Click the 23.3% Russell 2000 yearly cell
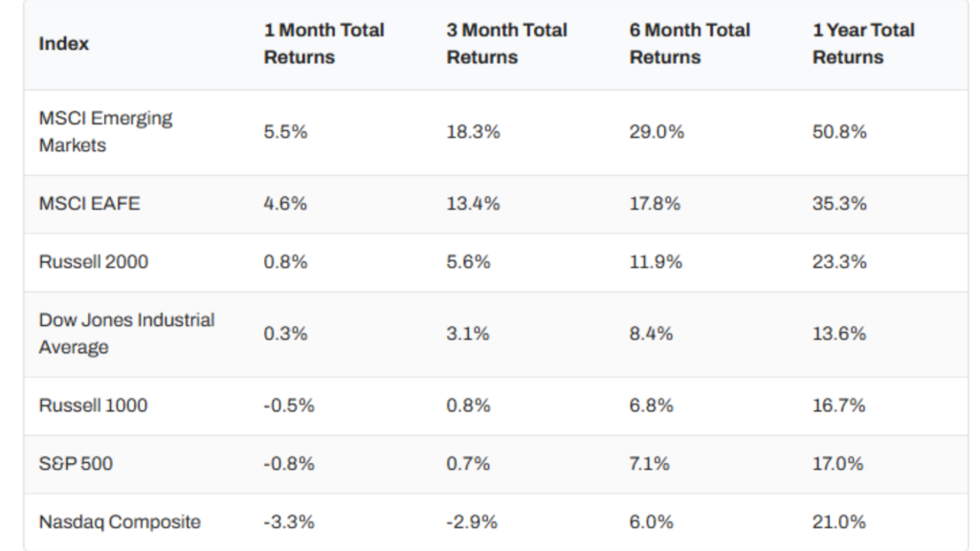This screenshot has width=980, height=551. [x=839, y=262]
